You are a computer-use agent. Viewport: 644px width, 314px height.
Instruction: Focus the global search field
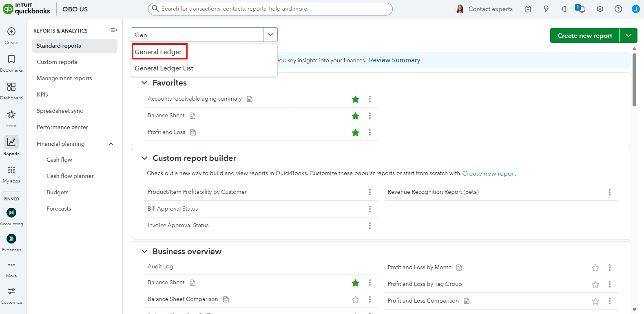click(x=270, y=9)
